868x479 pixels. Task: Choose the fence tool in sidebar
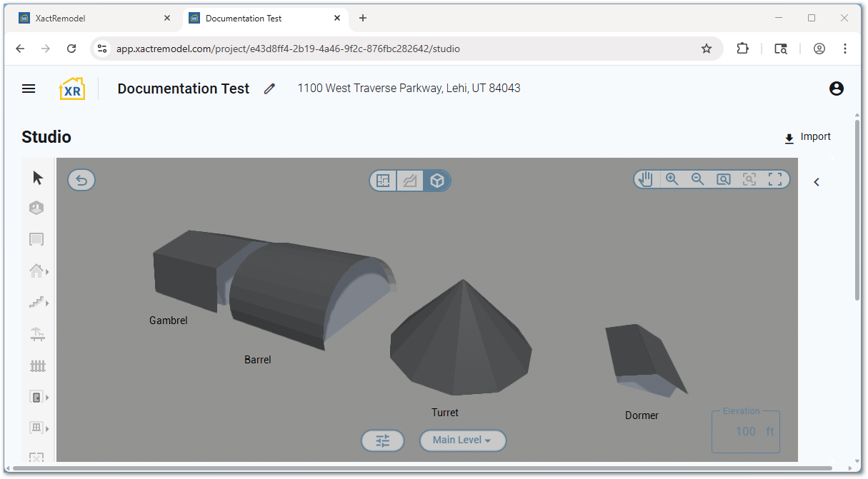coord(38,365)
